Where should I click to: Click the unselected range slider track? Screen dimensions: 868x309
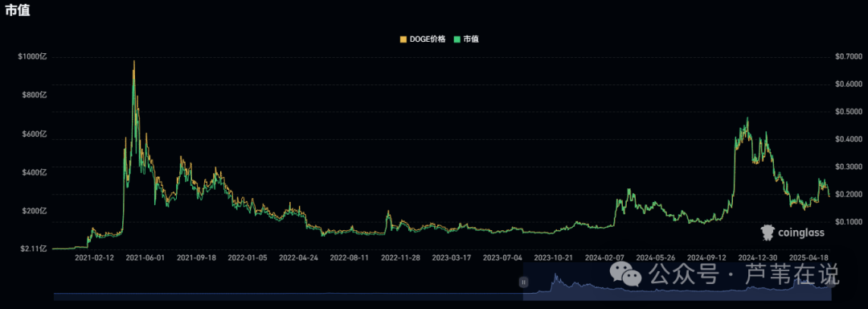(288, 296)
